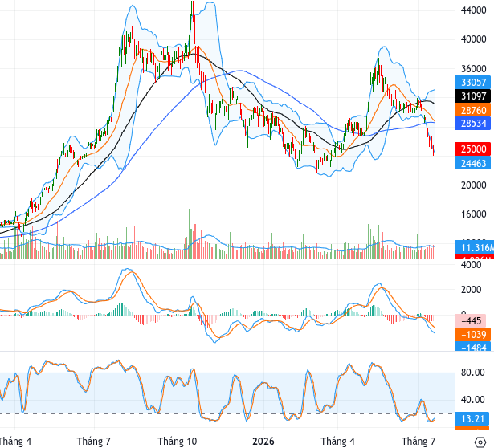Select the blue -1484 MACD value label

pos(472,347)
